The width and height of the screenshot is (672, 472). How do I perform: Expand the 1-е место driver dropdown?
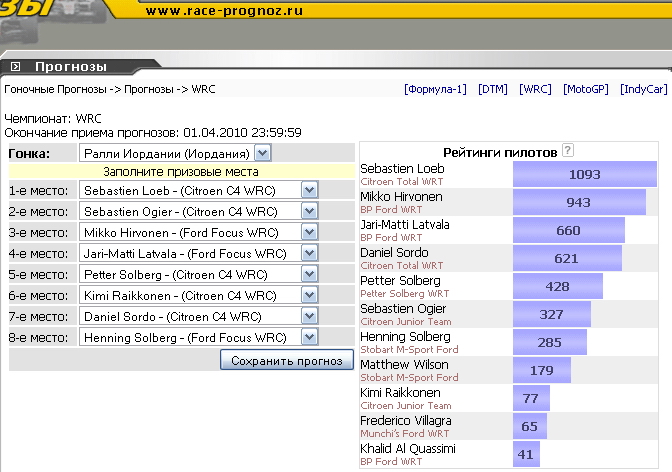point(199,190)
